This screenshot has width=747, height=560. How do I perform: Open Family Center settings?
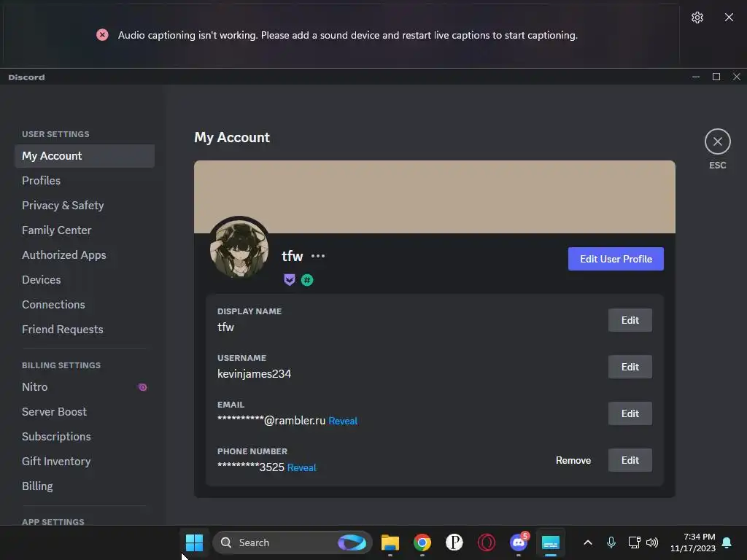pyautogui.click(x=85, y=230)
